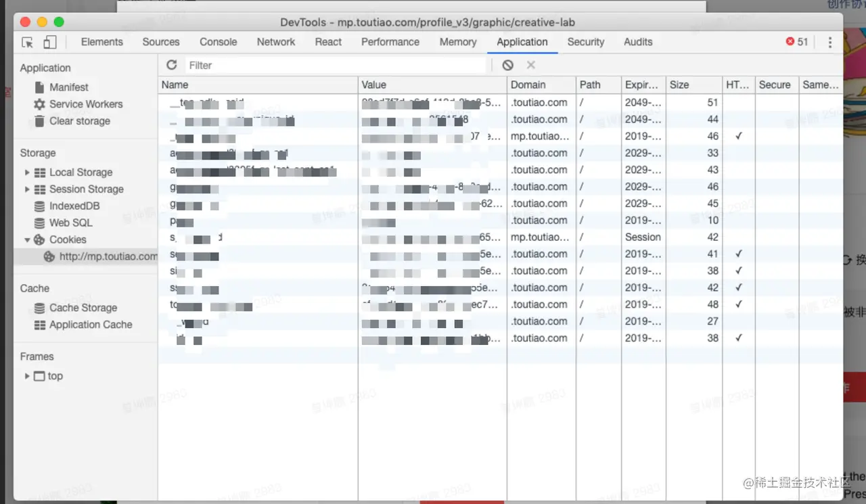Image resolution: width=866 pixels, height=504 pixels.
Task: Expand the Session Storage tree node
Action: click(x=27, y=189)
